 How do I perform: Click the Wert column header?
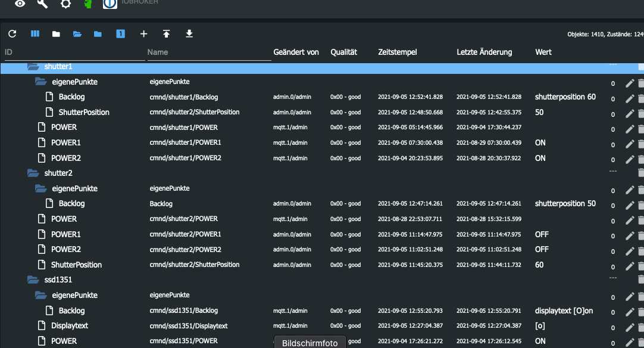(x=543, y=52)
